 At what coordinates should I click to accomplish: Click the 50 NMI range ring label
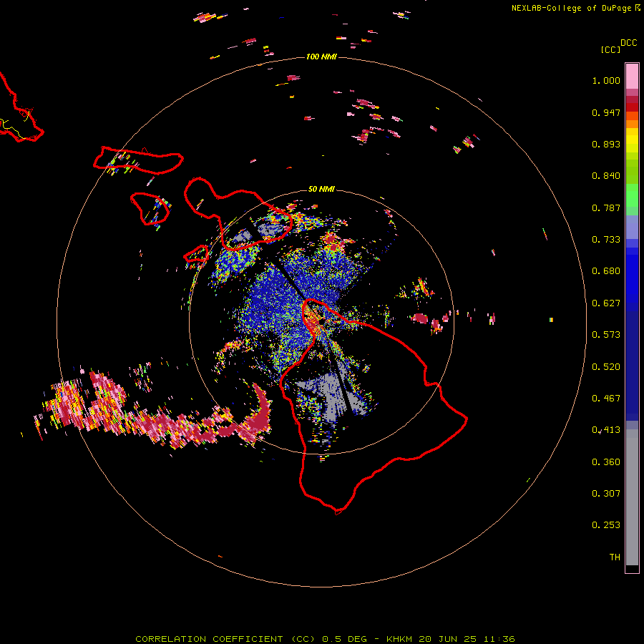[x=321, y=189]
